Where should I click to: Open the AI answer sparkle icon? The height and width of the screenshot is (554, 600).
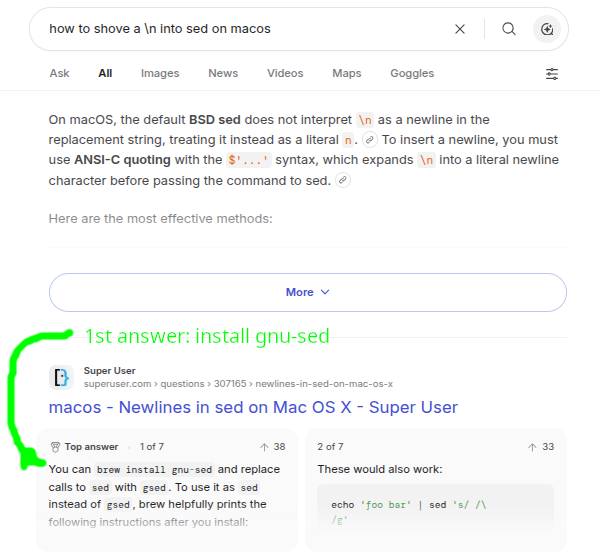pyautogui.click(x=547, y=29)
